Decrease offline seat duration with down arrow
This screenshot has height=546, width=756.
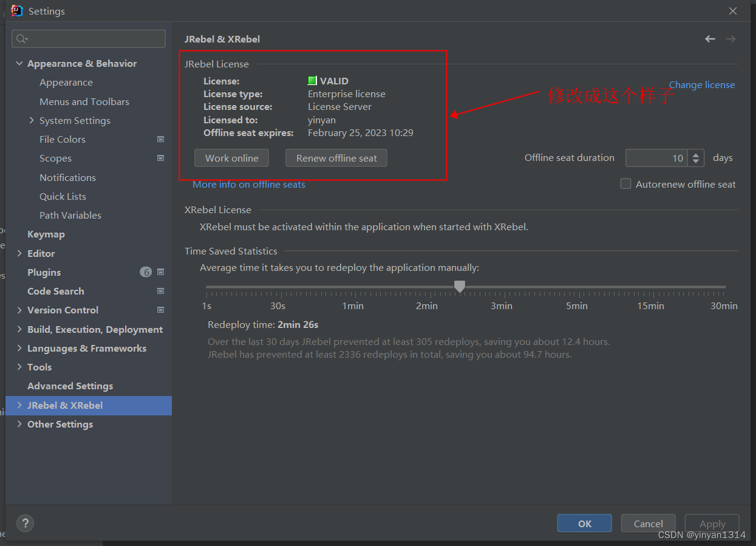pyautogui.click(x=696, y=162)
